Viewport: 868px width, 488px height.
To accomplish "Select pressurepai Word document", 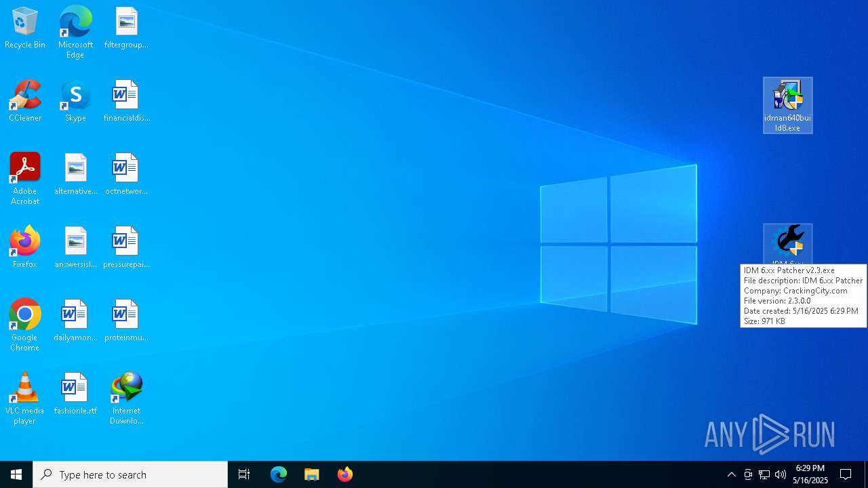I will coord(126,247).
